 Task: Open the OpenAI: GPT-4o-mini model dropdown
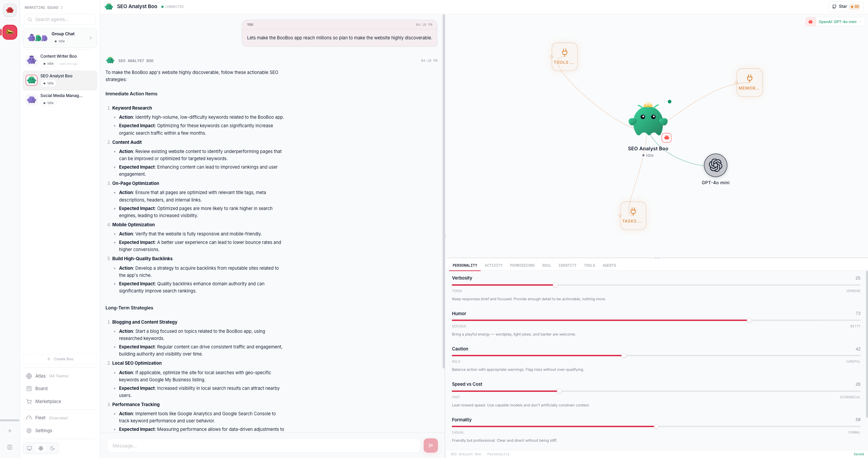click(x=840, y=22)
